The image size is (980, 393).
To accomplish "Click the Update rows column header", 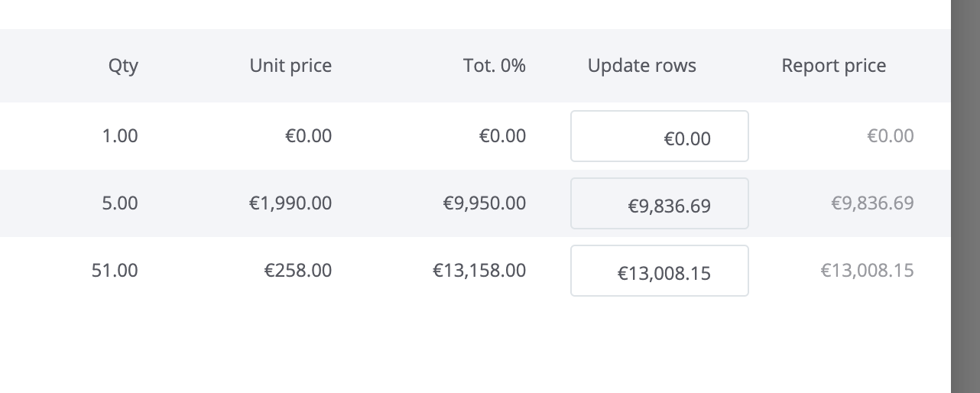I will (642, 66).
